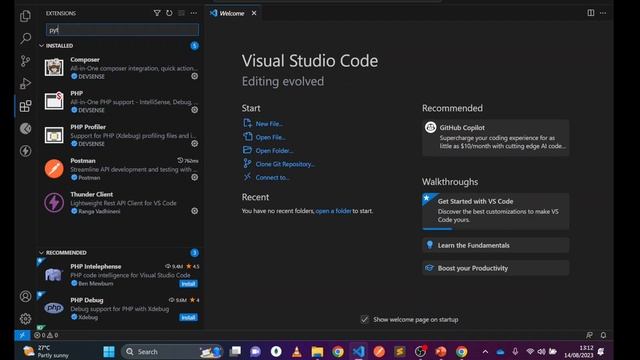Image resolution: width=640 pixels, height=360 pixels.
Task: Open editor more actions ellipsis
Action: tap(603, 13)
